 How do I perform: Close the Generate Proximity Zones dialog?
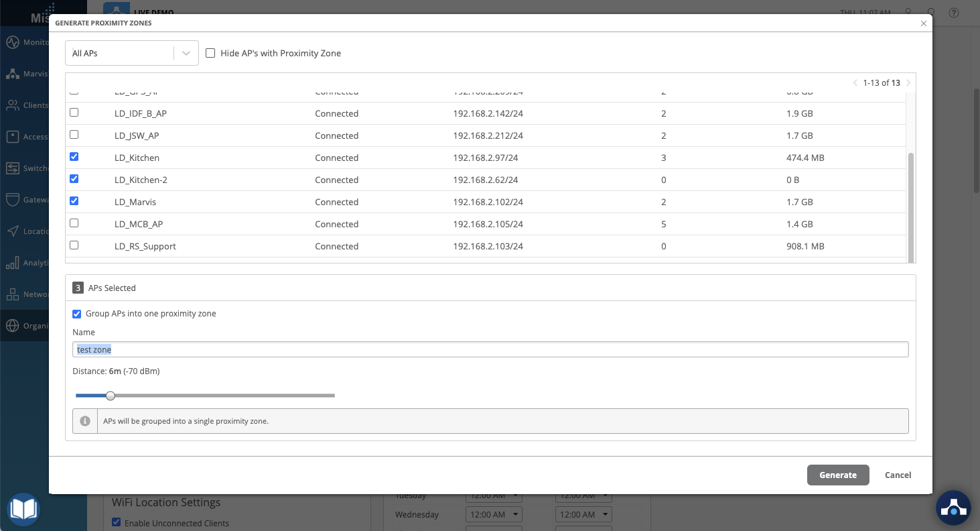(x=924, y=23)
